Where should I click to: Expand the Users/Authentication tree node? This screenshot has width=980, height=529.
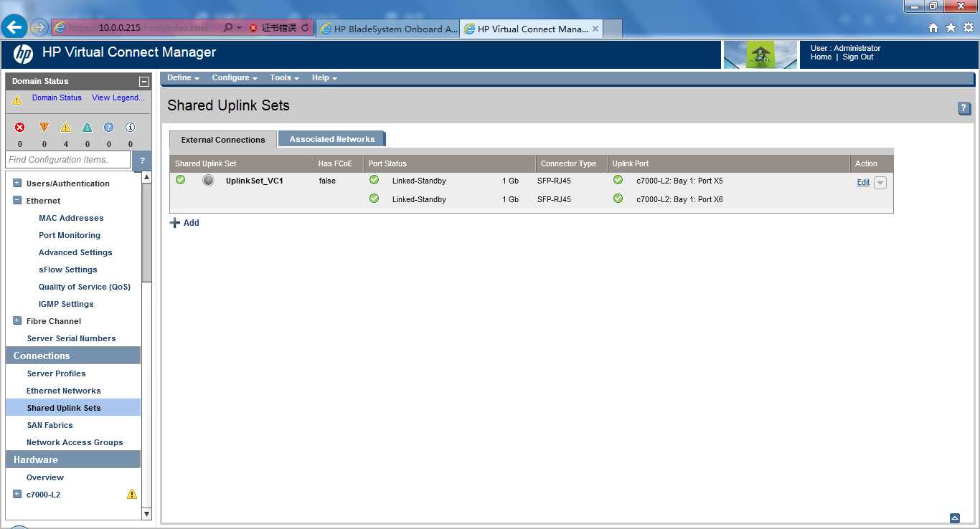pyautogui.click(x=17, y=183)
